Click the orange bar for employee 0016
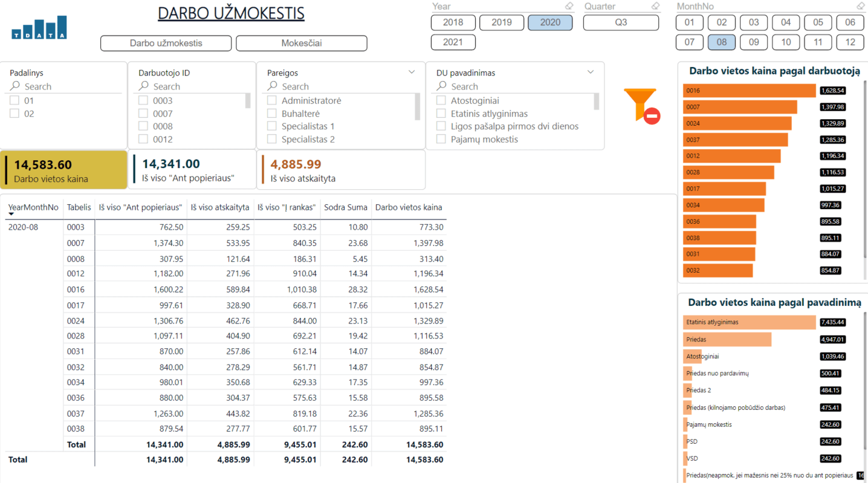Image resolution: width=868 pixels, height=483 pixels. click(750, 91)
